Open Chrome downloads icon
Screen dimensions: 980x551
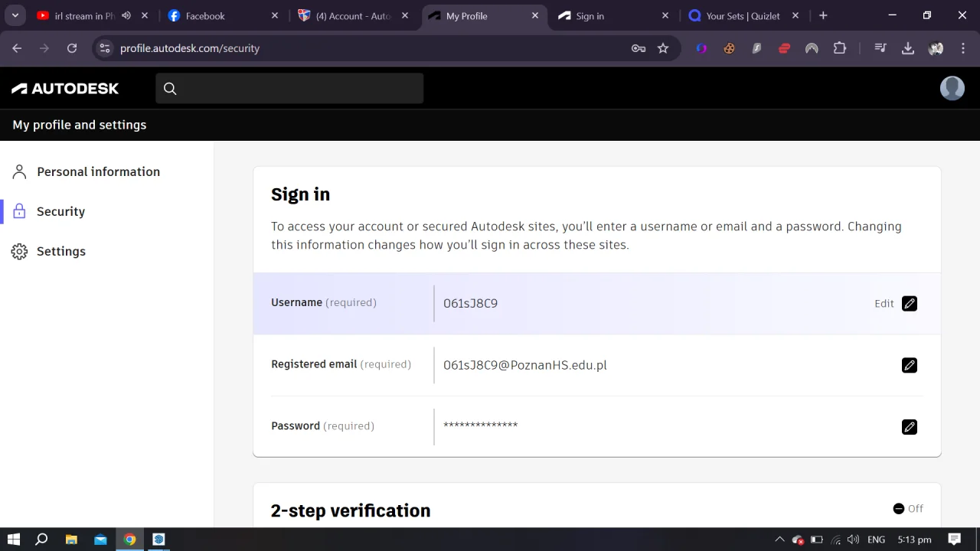(x=908, y=48)
